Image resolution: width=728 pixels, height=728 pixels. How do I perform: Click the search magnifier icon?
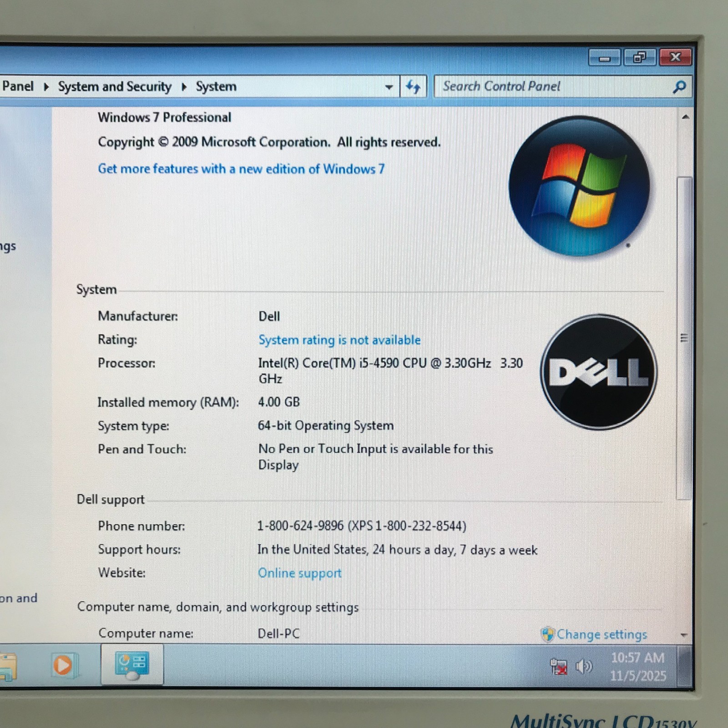pyautogui.click(x=679, y=86)
